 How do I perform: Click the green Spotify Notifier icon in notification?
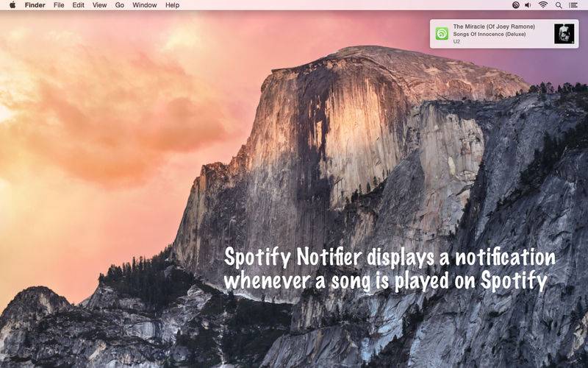coord(442,33)
